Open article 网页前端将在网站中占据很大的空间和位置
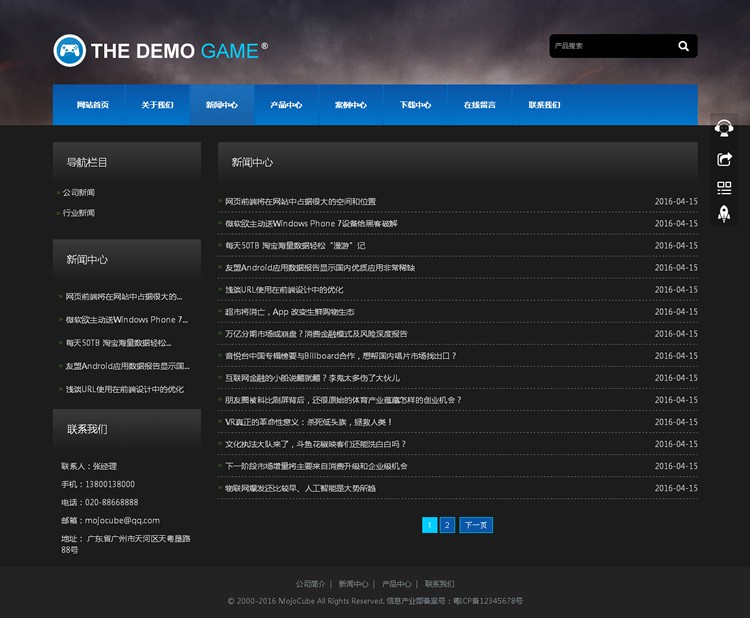Viewport: 750px width, 618px height. (x=300, y=202)
